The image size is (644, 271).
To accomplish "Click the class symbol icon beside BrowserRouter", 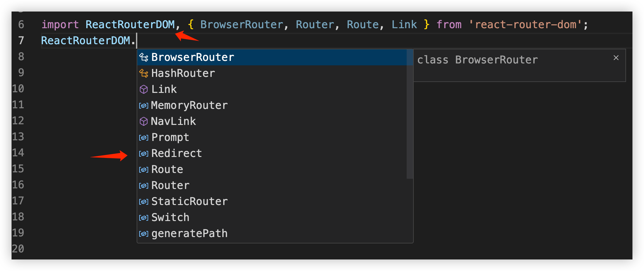I will [143, 57].
